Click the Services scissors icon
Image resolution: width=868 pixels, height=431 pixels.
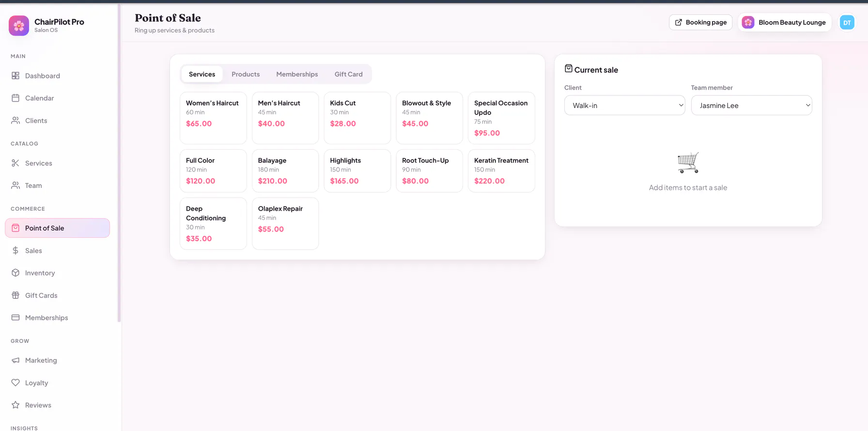pyautogui.click(x=15, y=163)
